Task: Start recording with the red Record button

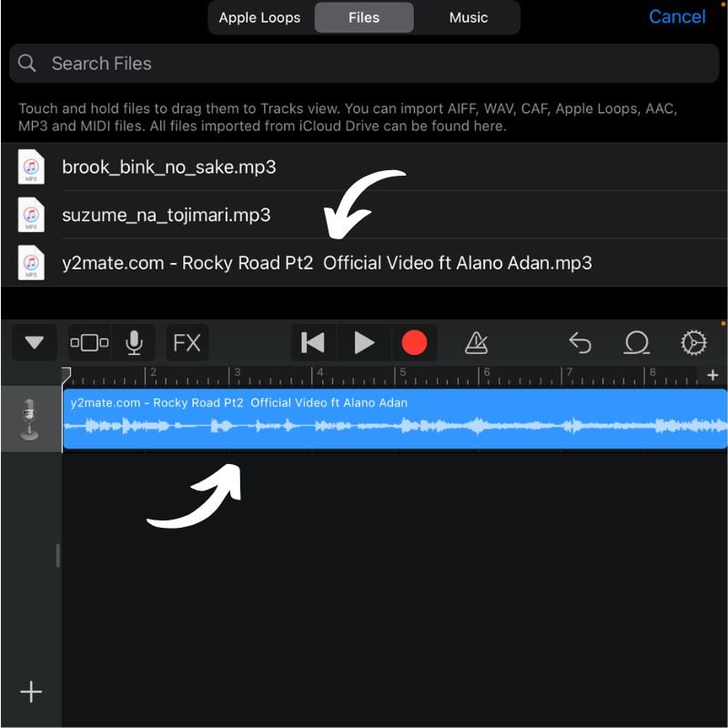Action: click(x=414, y=343)
